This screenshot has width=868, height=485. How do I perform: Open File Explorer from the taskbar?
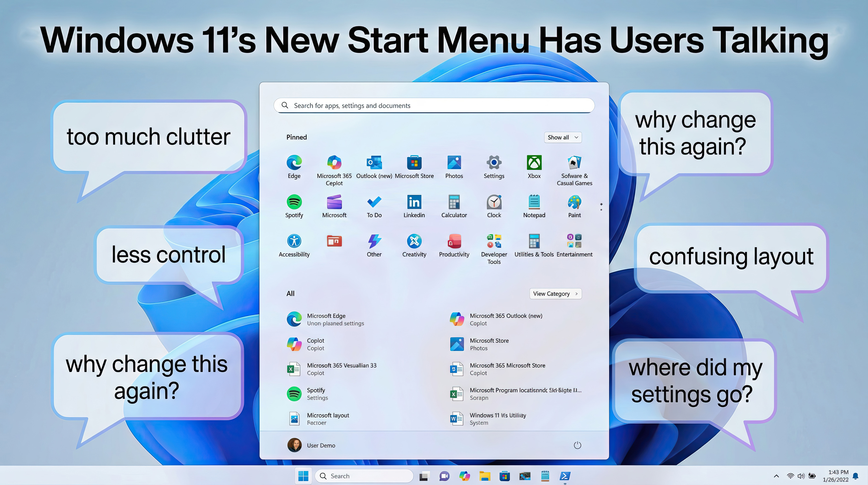[x=485, y=476]
